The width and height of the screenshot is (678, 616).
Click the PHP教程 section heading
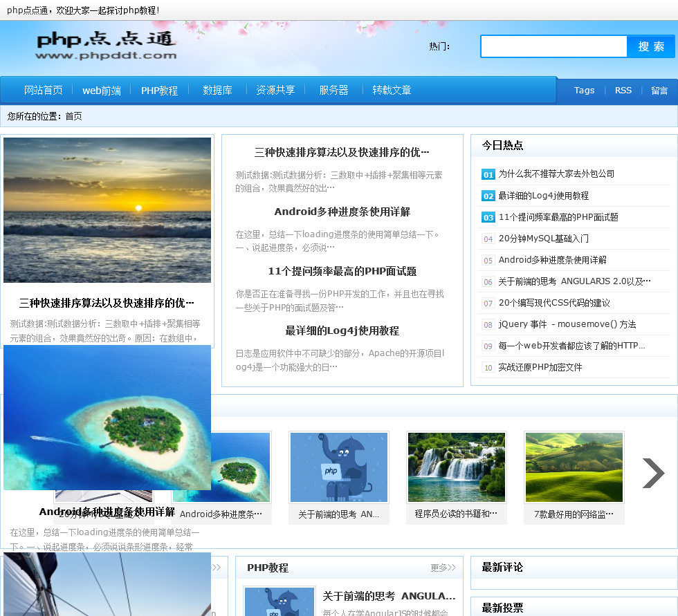268,568
